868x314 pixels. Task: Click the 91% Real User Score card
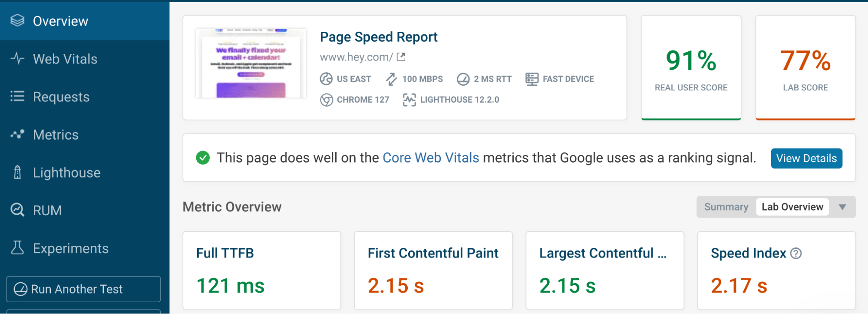(690, 67)
